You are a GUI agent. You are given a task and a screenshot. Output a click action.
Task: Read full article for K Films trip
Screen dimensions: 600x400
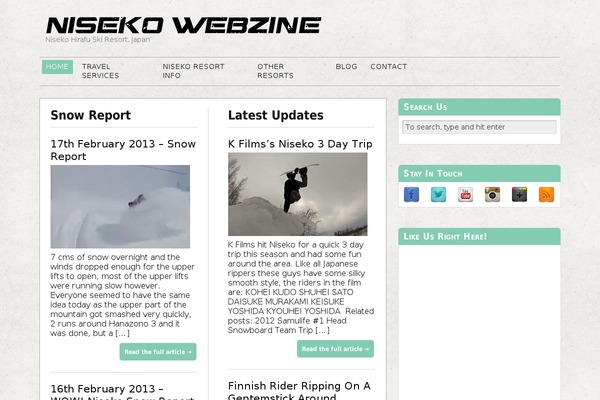[x=335, y=349]
